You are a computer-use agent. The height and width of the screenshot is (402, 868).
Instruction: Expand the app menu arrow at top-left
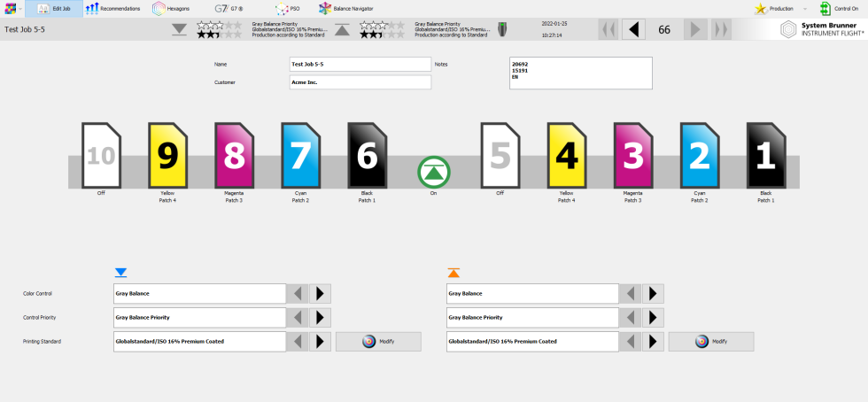click(20, 9)
